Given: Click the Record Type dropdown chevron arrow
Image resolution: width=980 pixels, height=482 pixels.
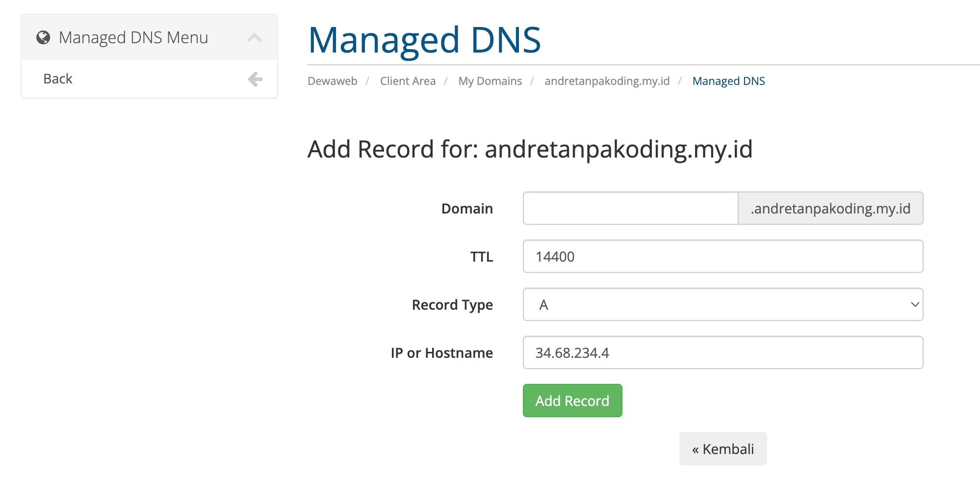Looking at the screenshot, I should [914, 304].
